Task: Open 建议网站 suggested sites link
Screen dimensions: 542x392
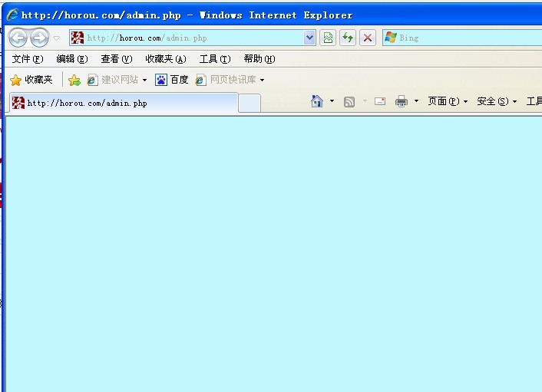Action: pos(113,80)
